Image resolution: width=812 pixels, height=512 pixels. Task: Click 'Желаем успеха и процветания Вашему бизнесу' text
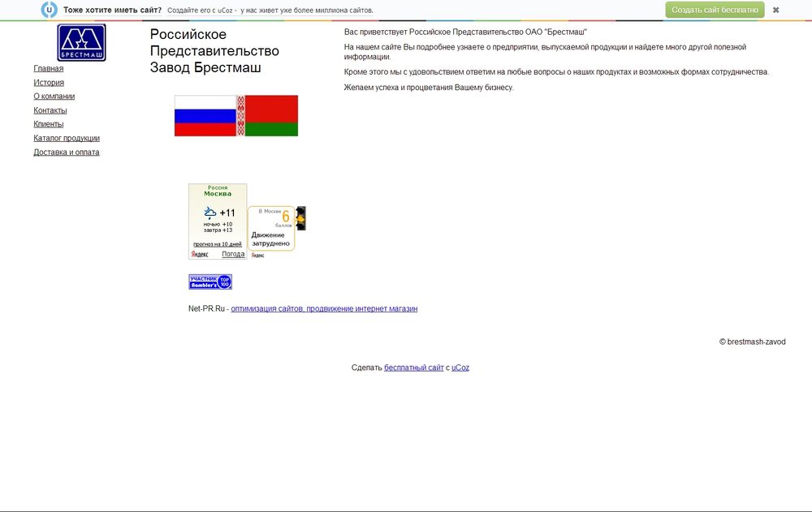click(429, 88)
